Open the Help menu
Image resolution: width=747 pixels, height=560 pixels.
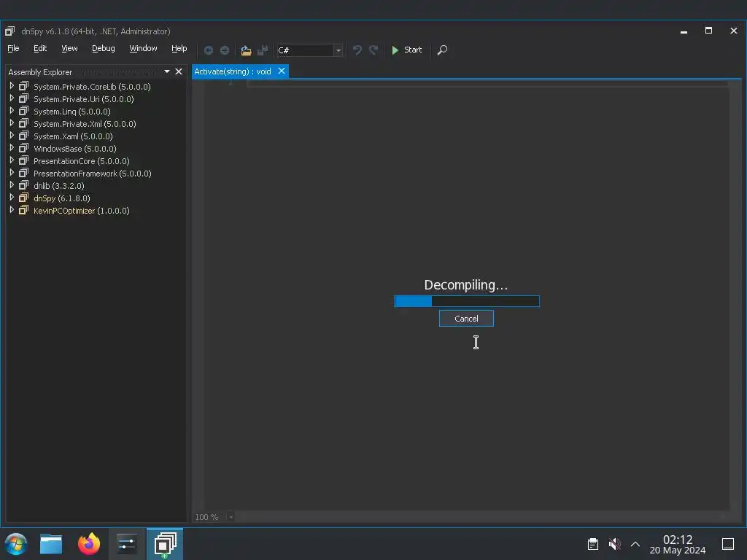(x=179, y=49)
